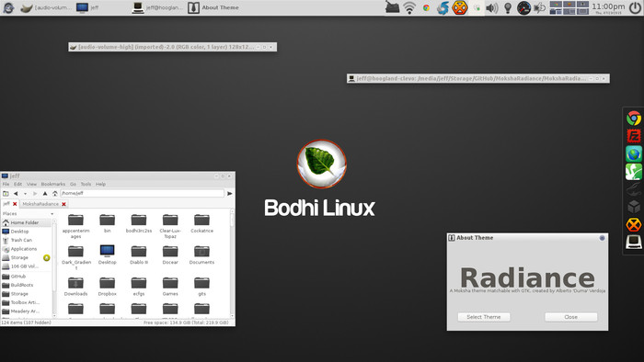
Task: Click the power button in the top panel
Action: tap(635, 7)
